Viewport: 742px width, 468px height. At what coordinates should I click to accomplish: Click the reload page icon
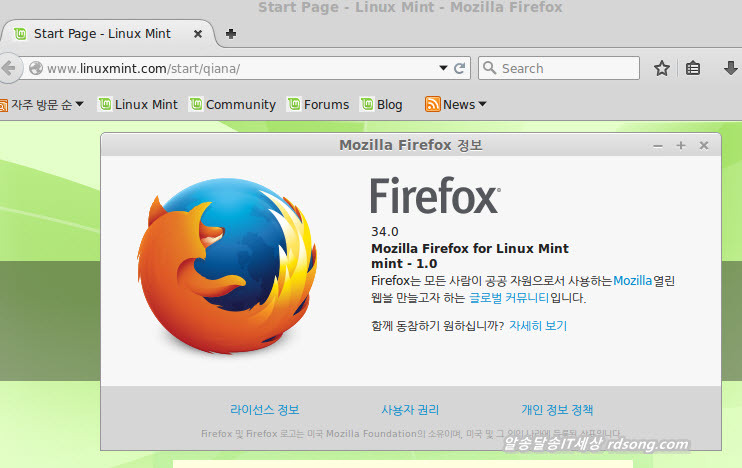coord(460,68)
